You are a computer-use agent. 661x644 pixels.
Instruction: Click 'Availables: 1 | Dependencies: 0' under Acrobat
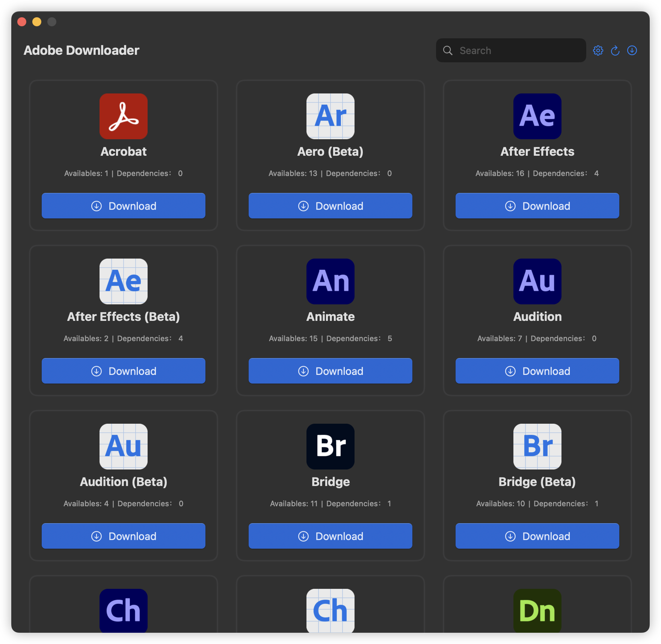point(124,173)
